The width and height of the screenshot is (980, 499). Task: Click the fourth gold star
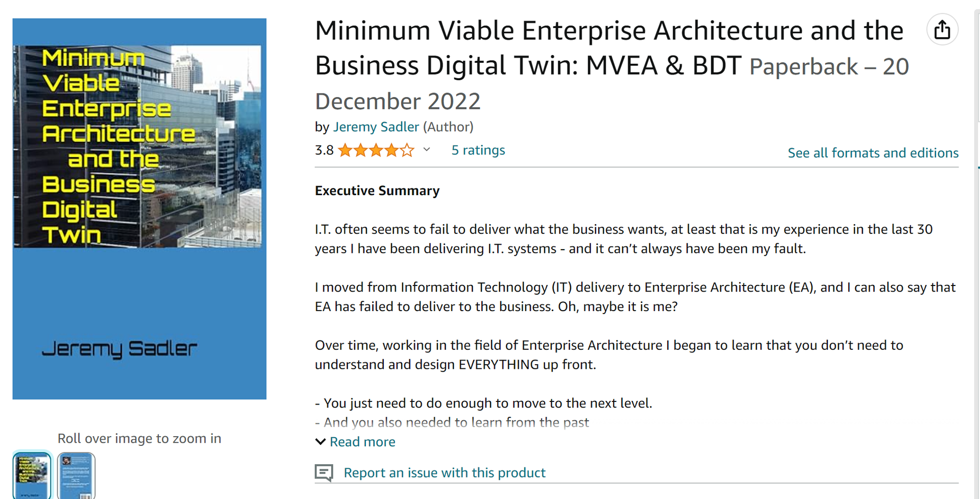click(x=391, y=150)
